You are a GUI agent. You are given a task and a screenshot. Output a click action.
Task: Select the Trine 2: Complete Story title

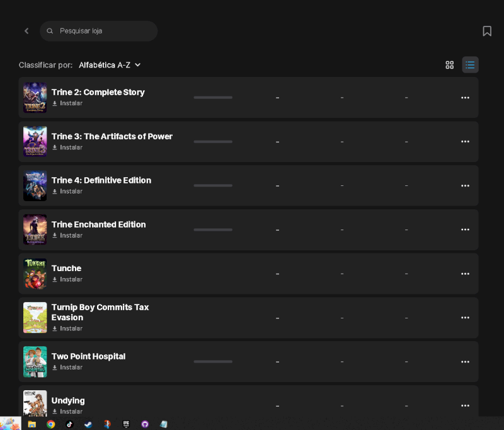[98, 92]
